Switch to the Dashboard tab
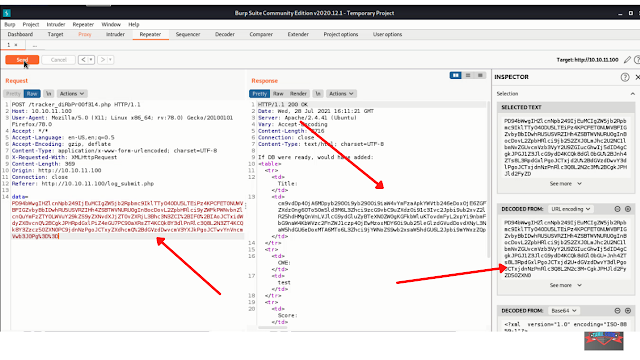The image size is (640, 360). tap(20, 34)
